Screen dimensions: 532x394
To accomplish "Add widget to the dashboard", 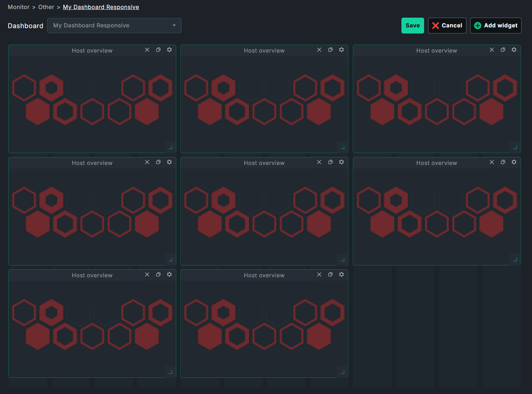I will (x=496, y=26).
